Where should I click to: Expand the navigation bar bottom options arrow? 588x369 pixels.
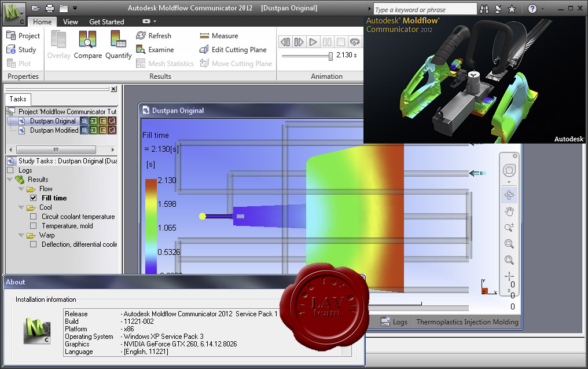point(509,291)
